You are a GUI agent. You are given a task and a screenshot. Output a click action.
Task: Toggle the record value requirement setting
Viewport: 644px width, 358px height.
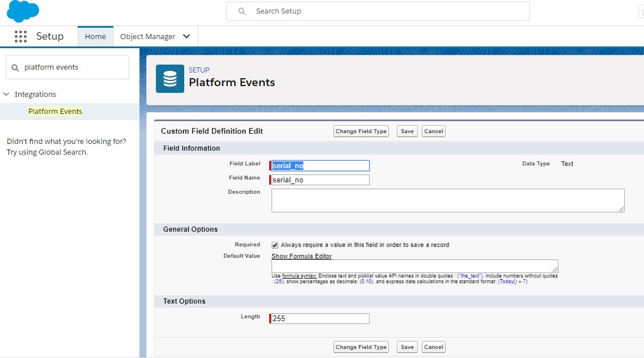click(x=274, y=245)
